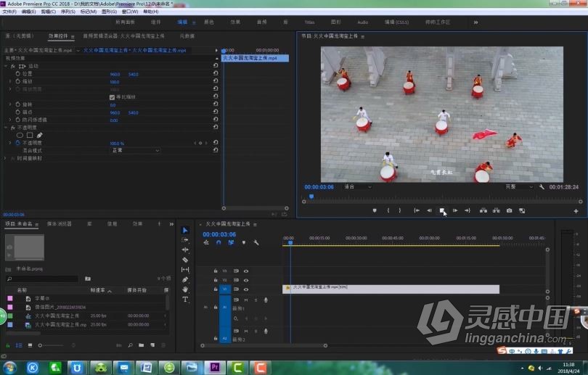
Task: Use free draw bezier mask pen
Action: coord(39,135)
